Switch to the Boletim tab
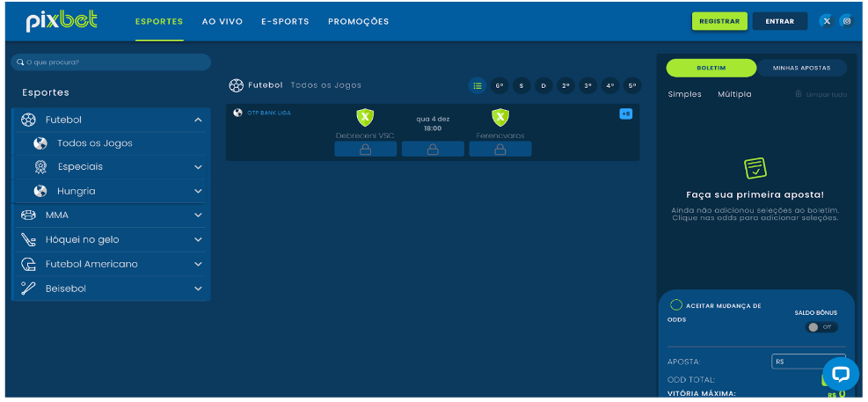The width and height of the screenshot is (868, 402). point(711,68)
